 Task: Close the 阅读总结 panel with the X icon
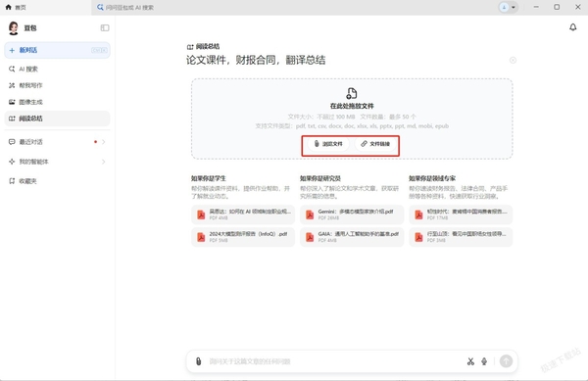click(x=513, y=60)
